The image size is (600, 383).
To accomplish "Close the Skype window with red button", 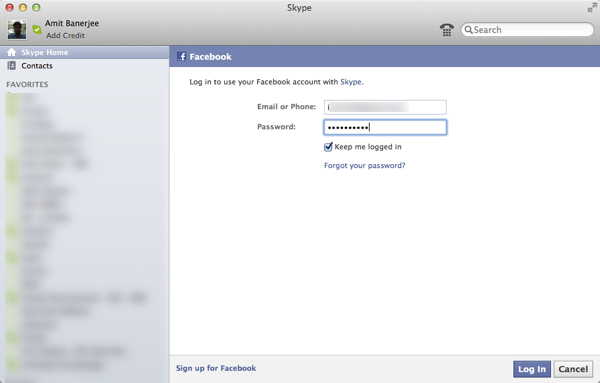I will (x=10, y=8).
